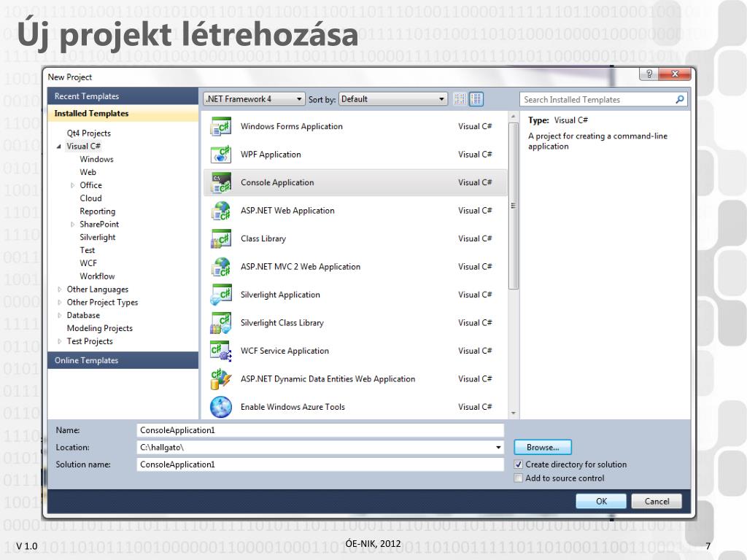Select the Windows category under Visual C#

pos(97,159)
